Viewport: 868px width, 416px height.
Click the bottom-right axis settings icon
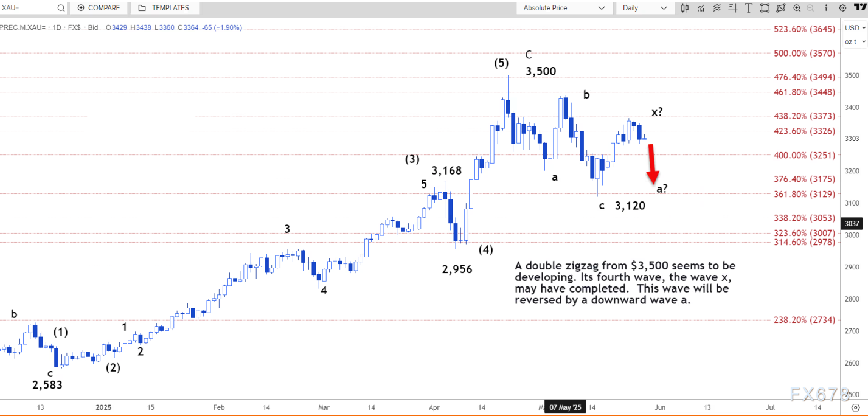[856, 407]
